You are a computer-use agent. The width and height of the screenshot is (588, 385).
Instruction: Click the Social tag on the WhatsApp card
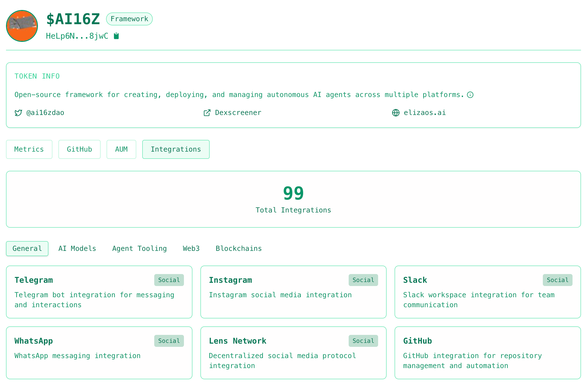pos(169,341)
